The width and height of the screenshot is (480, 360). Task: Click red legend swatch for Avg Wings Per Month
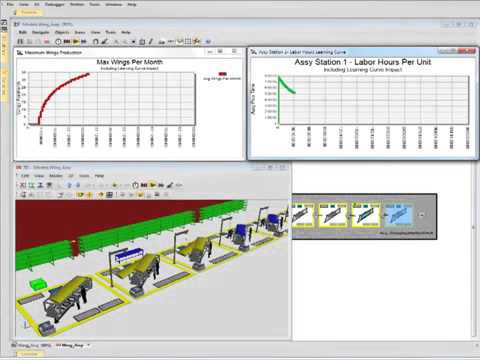point(222,74)
